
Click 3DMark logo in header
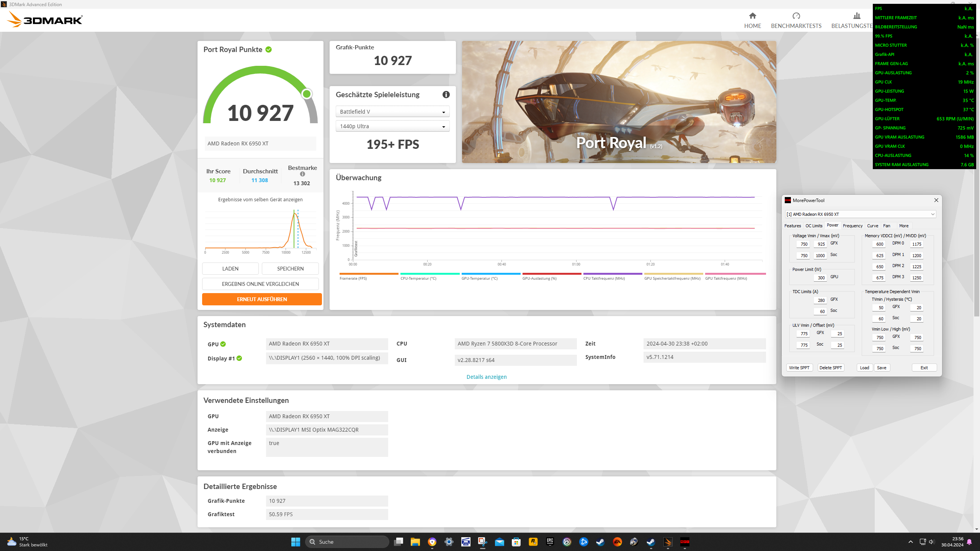(x=45, y=19)
